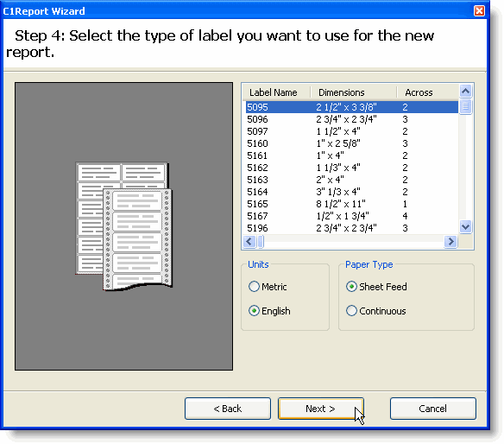Choose Sheet Feed paper type
Viewport: 504px width, 444px height.
376,286
